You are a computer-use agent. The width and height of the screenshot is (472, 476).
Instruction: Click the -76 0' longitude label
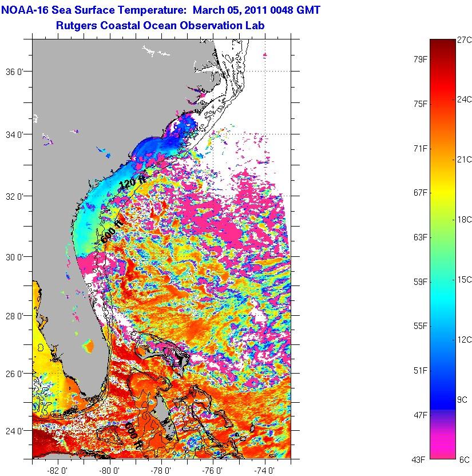pos(213,470)
